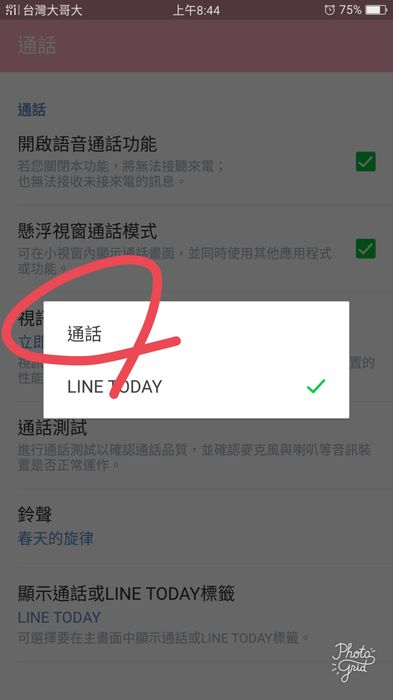Tap the 開啟語音通話功能 setting title
Viewport: 393px width, 700px height.
click(87, 144)
